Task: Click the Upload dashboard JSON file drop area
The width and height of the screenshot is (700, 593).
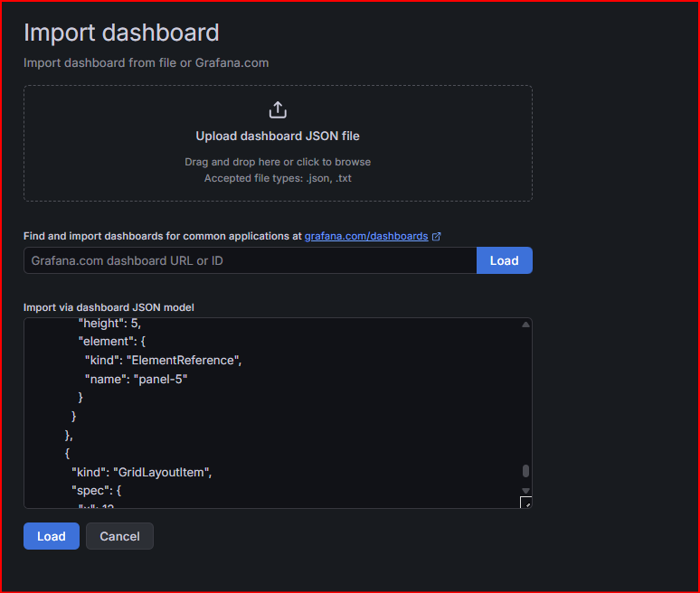Action: [x=278, y=143]
